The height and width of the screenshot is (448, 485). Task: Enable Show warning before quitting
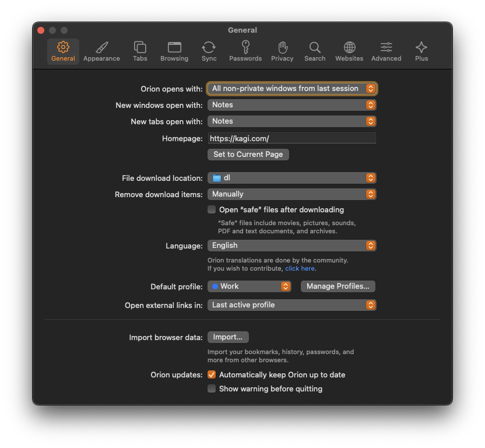[x=212, y=388]
